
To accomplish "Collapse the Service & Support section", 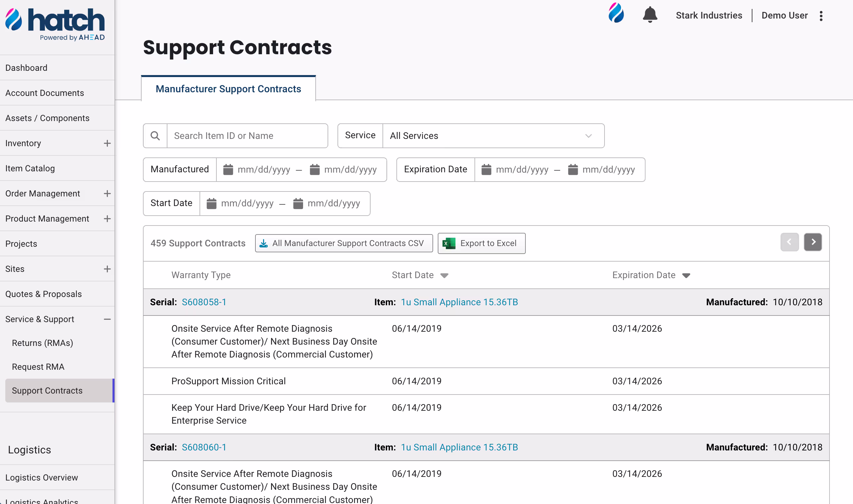I will (107, 319).
